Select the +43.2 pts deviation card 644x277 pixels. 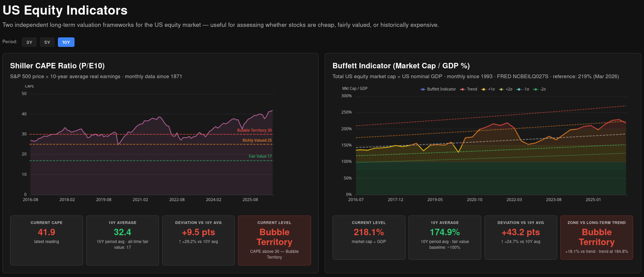pyautogui.click(x=521, y=238)
